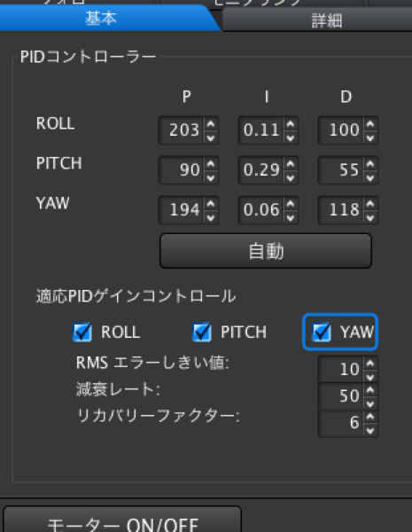Uncheck the adaptive PID PITCH checkbox
412x532 pixels.
(x=202, y=332)
